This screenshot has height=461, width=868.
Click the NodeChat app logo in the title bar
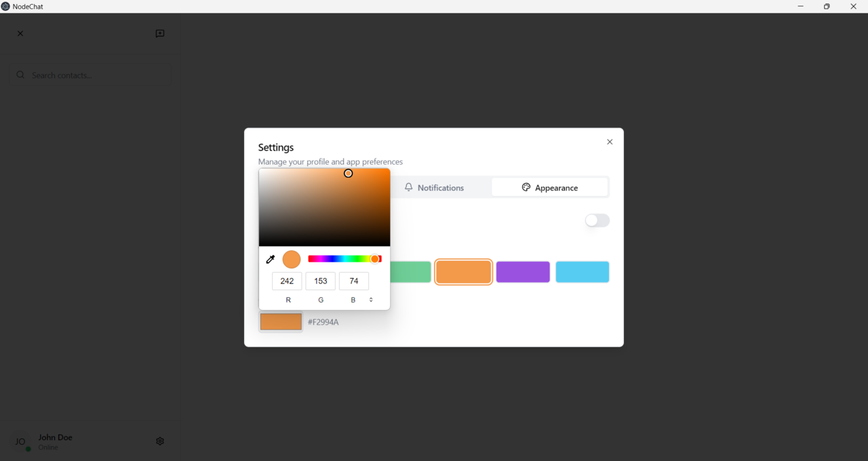click(x=6, y=6)
